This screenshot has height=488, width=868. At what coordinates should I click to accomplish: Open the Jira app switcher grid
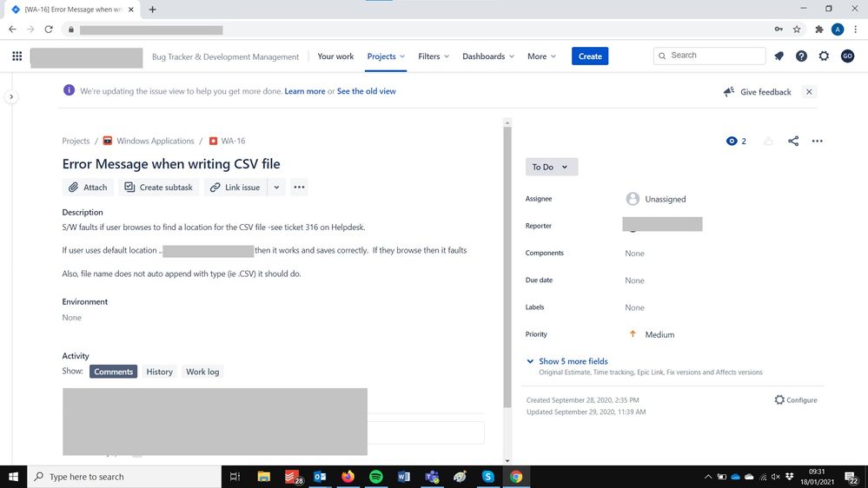coord(17,56)
